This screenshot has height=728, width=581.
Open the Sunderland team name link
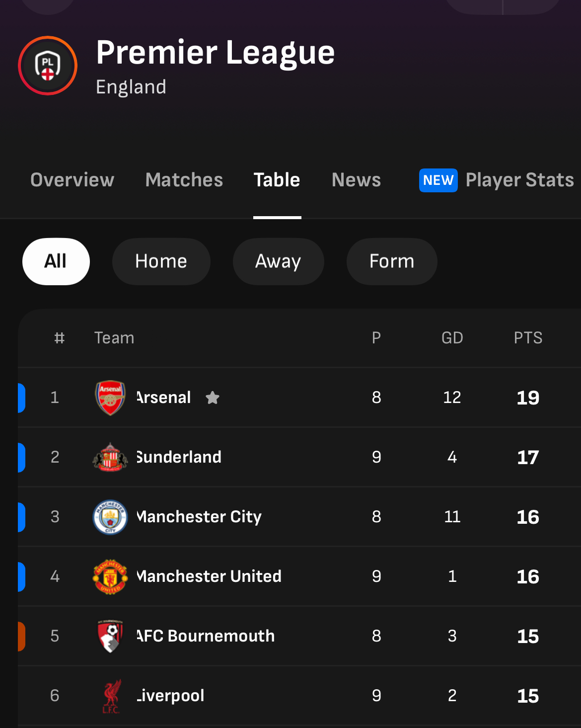pos(179,457)
